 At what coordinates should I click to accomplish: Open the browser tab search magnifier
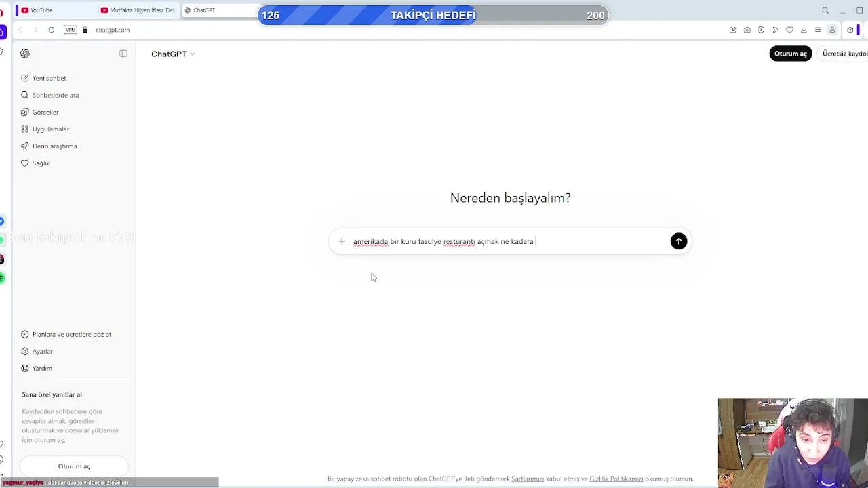click(825, 10)
